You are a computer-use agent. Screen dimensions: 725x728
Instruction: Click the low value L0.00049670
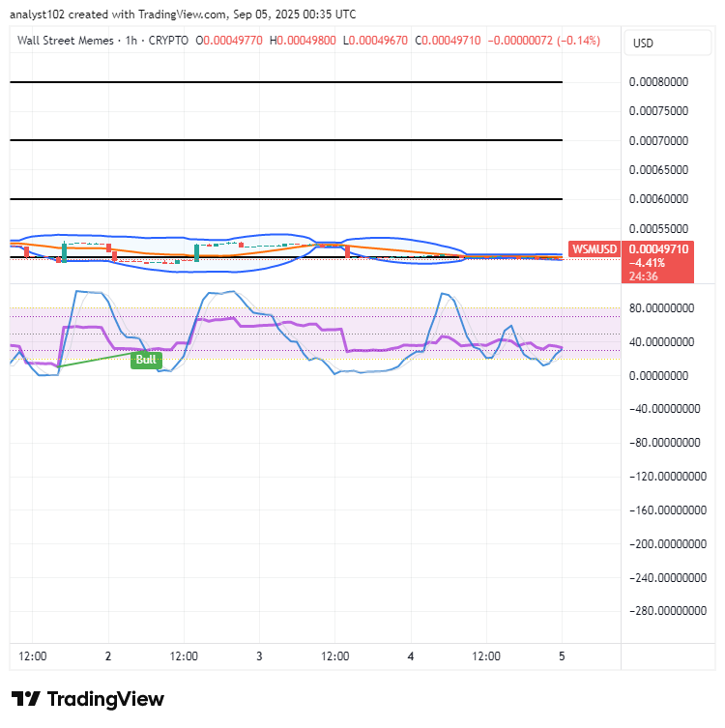[x=375, y=41]
